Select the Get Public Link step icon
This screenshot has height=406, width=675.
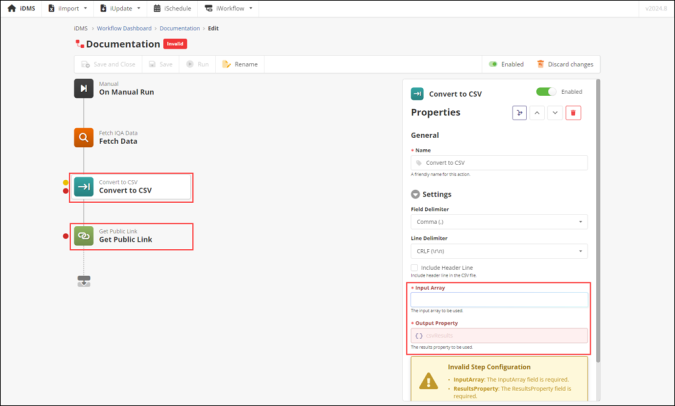pyautogui.click(x=84, y=236)
